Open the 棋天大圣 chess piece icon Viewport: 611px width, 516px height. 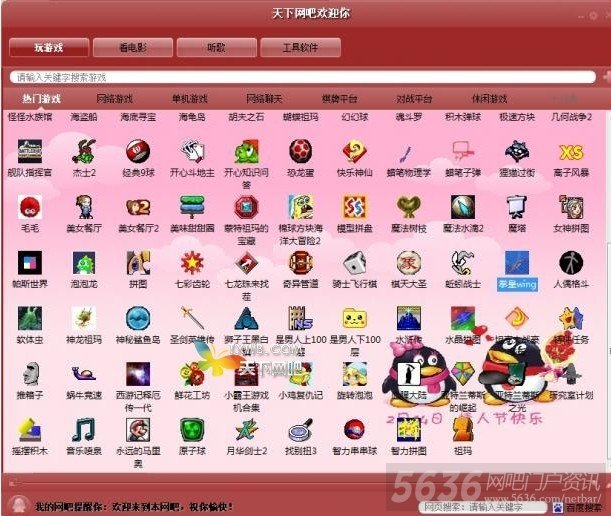coord(408,263)
